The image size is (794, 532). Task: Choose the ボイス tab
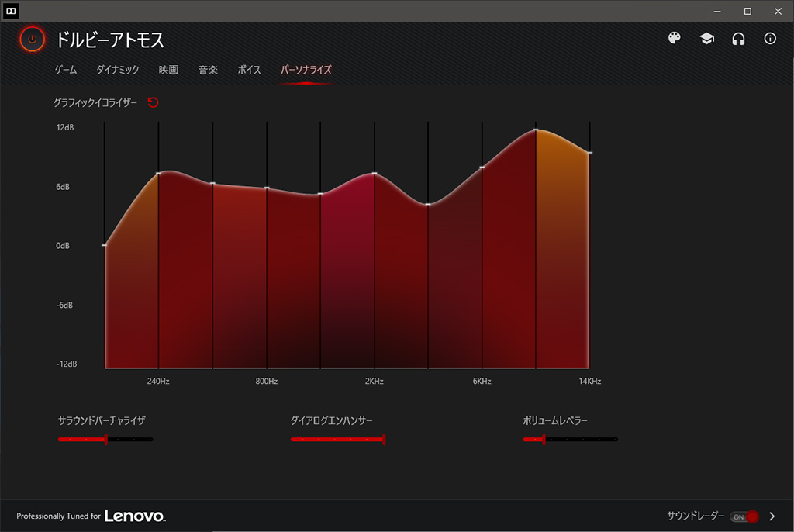249,70
